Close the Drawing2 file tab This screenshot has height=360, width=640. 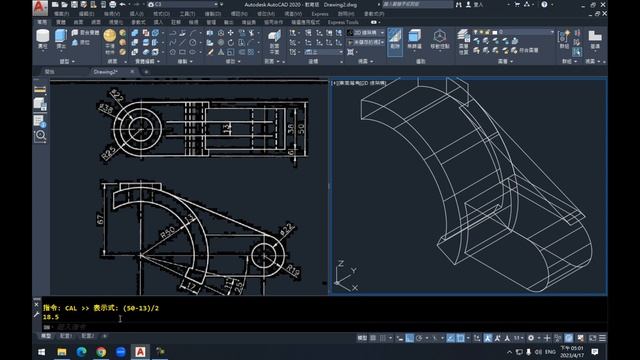132,72
